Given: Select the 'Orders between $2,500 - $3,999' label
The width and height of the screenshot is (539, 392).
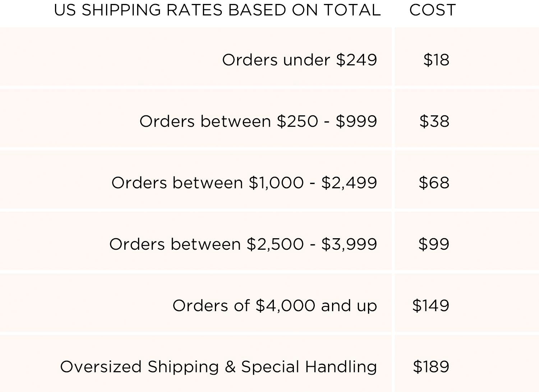Looking at the screenshot, I should pos(243,244).
